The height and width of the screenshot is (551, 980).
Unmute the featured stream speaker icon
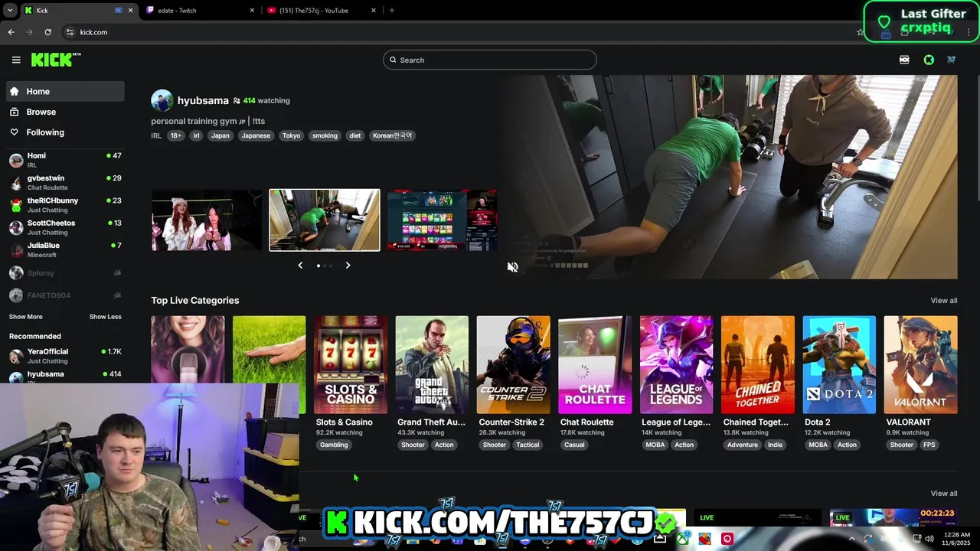(x=513, y=267)
